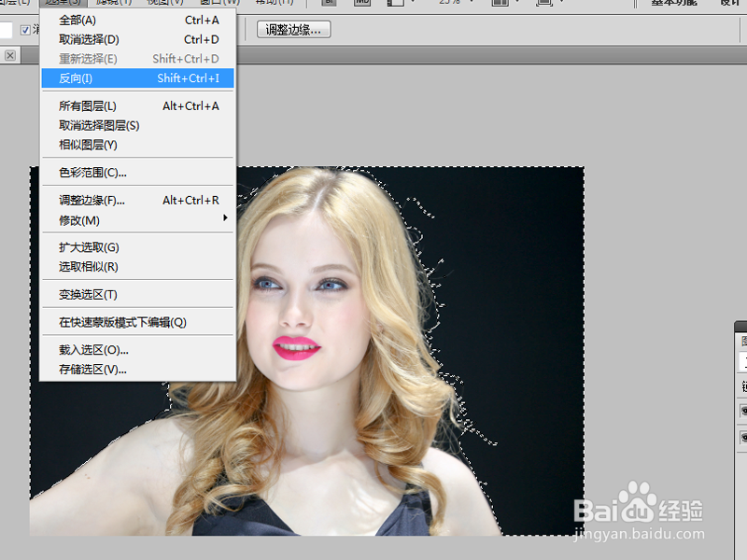
Task: Choose 全部(A) from the Select menu
Action: tap(137, 21)
